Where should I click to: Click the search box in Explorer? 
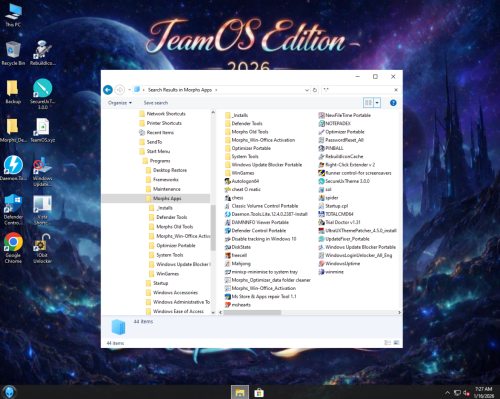(357, 90)
